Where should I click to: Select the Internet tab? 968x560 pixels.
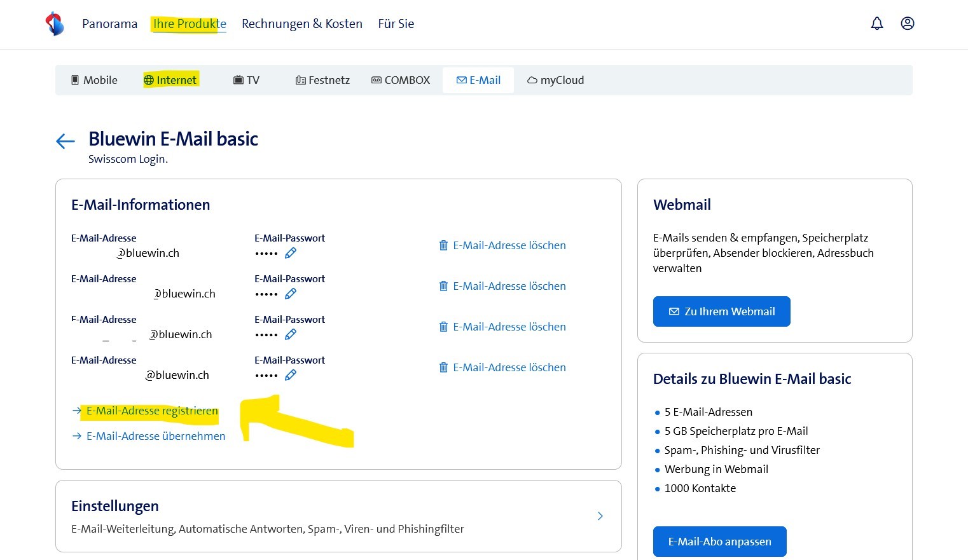coord(170,80)
